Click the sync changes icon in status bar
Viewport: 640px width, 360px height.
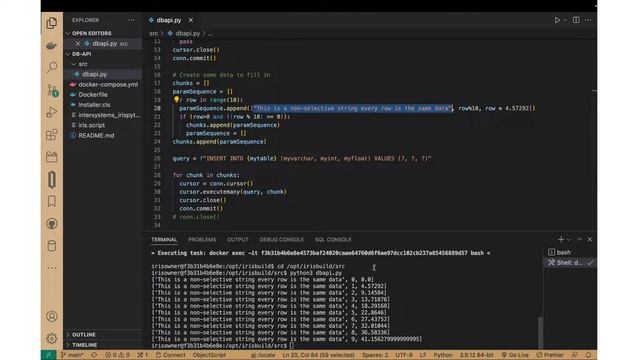pyautogui.click(x=94, y=355)
